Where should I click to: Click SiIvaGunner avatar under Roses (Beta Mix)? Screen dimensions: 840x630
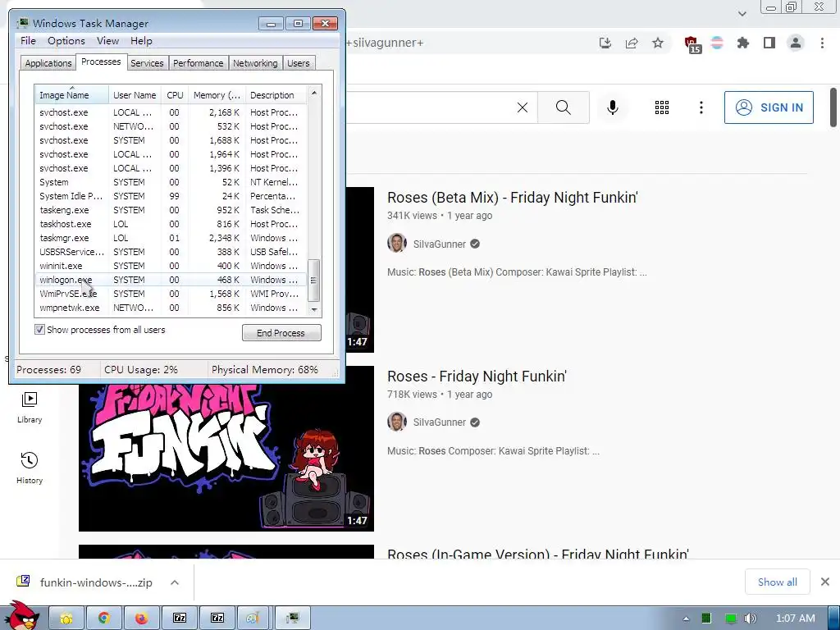click(x=397, y=243)
